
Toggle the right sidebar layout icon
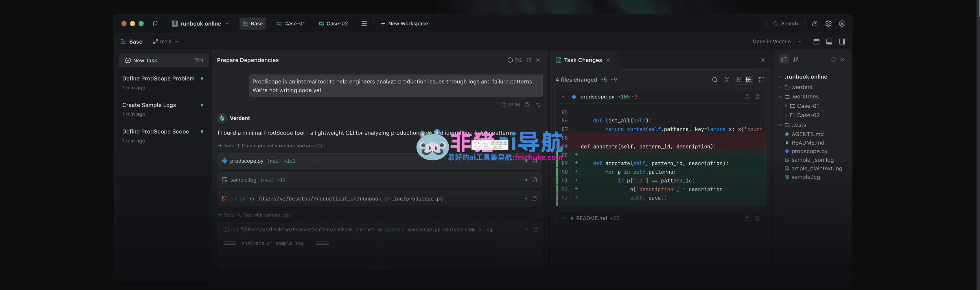click(x=842, y=41)
